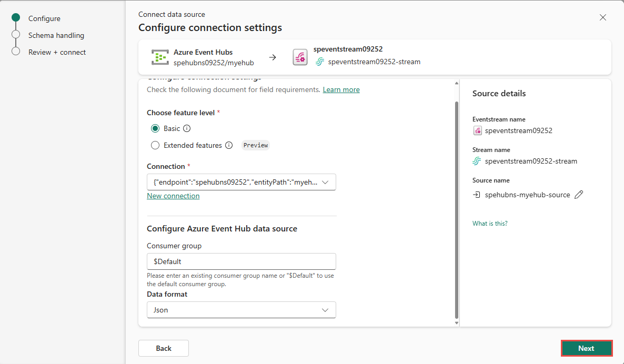Click the eventstream icon under Eventstream name

pyautogui.click(x=477, y=130)
